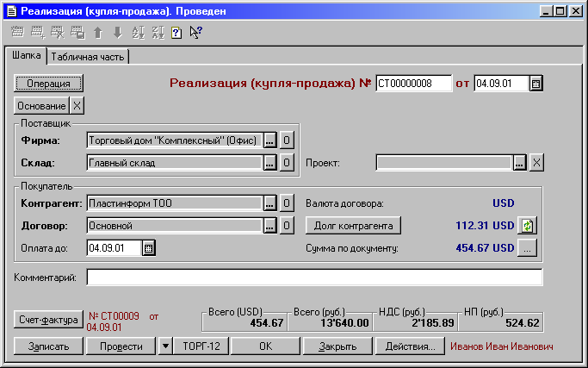Click the ellipsis beside Сумма по документу
The height and width of the screenshot is (368, 588).
tap(527, 248)
